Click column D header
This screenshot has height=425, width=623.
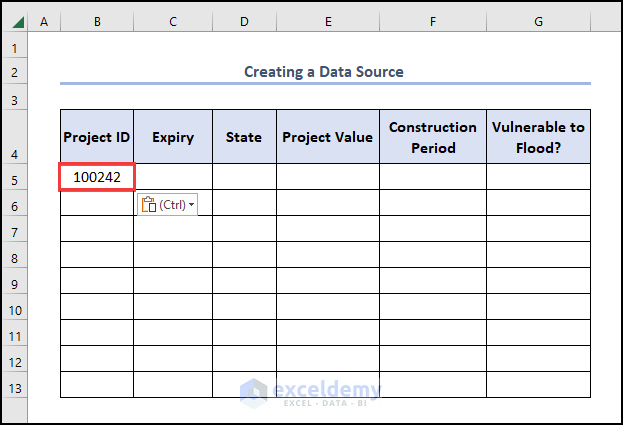pos(244,21)
